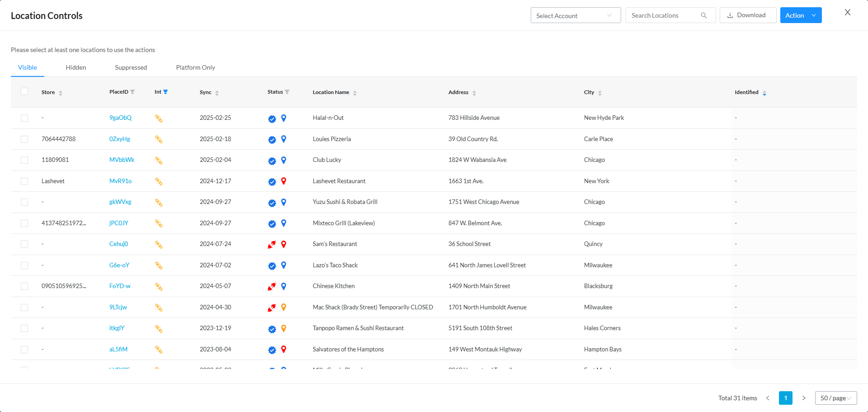Switch to the Platform Only tab
Screen dimensions: 868x412
pyautogui.click(x=195, y=67)
